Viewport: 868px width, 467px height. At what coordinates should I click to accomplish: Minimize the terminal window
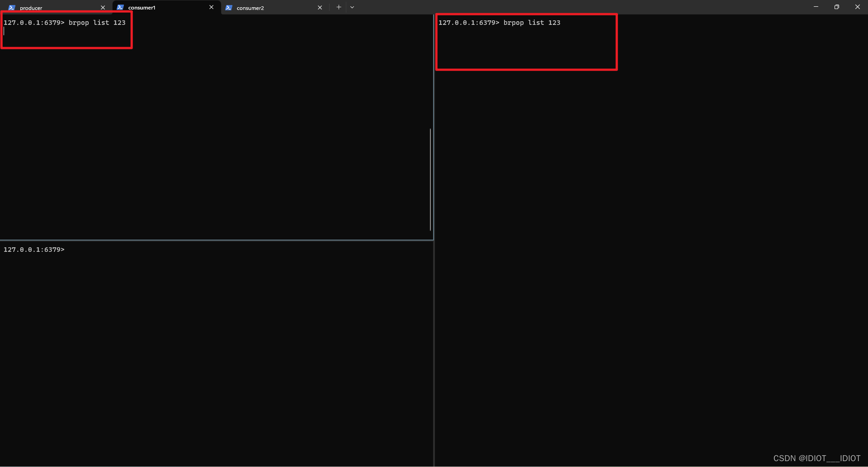coord(816,7)
